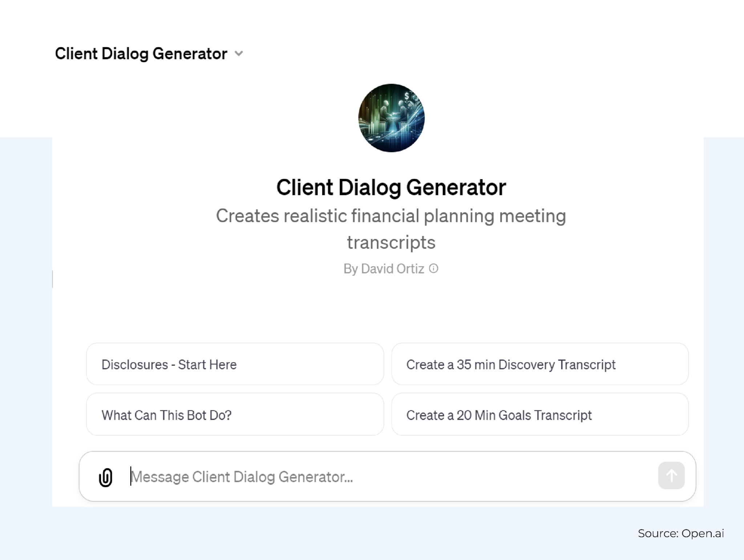The image size is (744, 560).
Task: Choose "What Can This Bot Do?" suggestion
Action: [x=235, y=414]
